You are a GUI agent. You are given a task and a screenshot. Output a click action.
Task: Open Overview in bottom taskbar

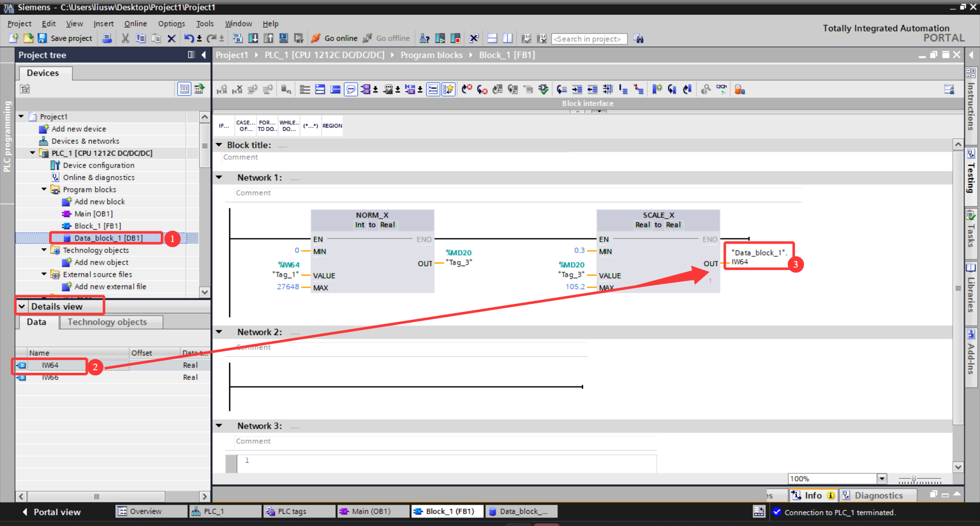pos(151,511)
